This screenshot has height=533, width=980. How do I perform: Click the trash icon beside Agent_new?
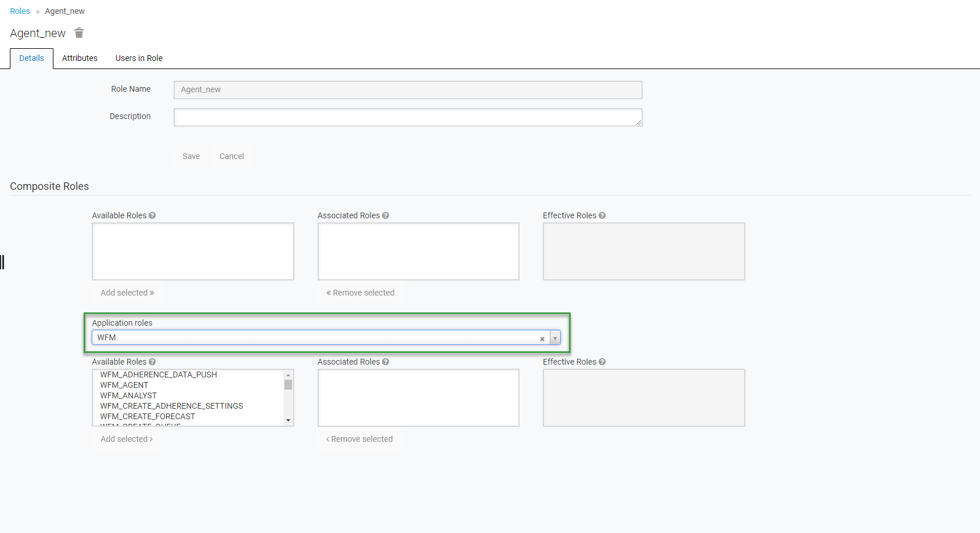(79, 33)
